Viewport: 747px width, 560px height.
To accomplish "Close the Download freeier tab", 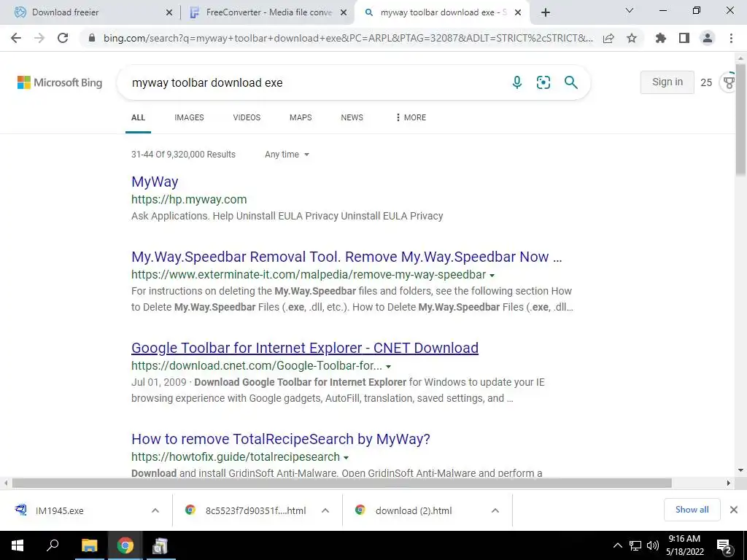I will [x=169, y=13].
